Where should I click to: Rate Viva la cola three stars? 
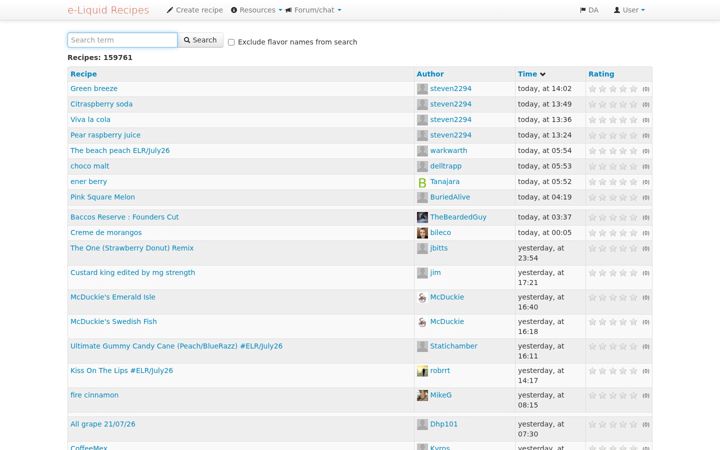pos(613,120)
